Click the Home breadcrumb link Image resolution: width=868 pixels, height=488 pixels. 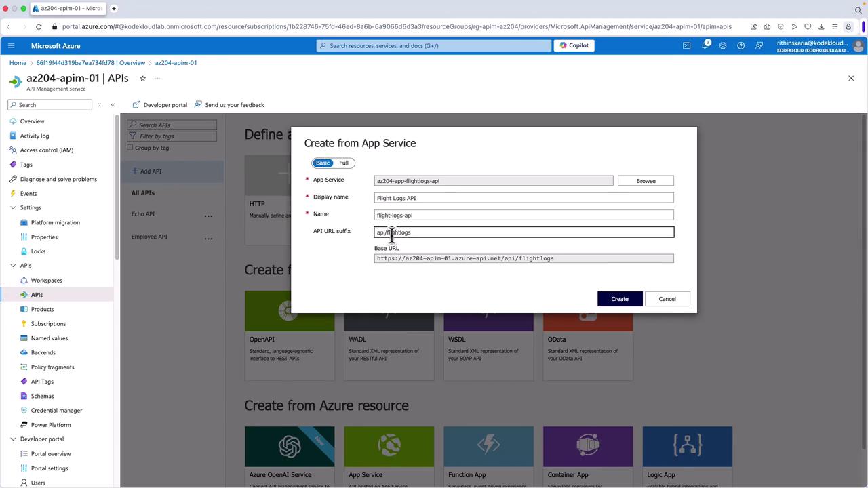(18, 62)
